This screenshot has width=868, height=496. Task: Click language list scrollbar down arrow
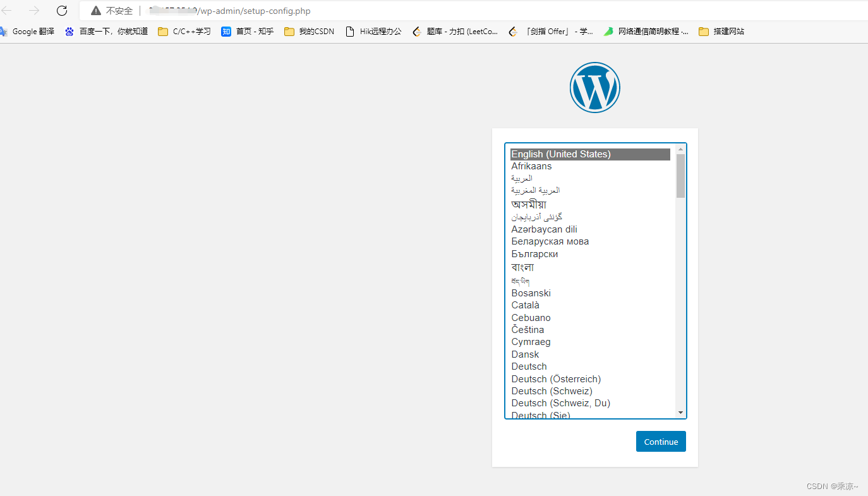pyautogui.click(x=680, y=413)
